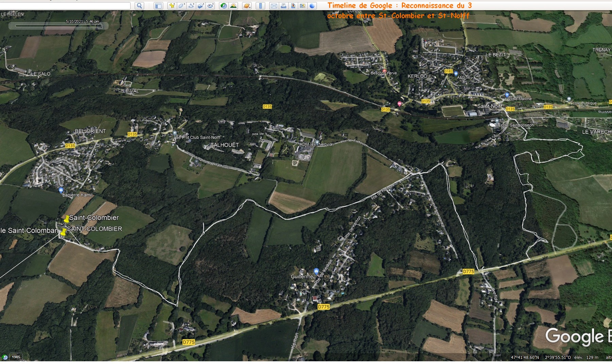Image resolution: width=612 pixels, height=364 pixels.
Task: Open the ruler measurement tool
Action: 260,5
